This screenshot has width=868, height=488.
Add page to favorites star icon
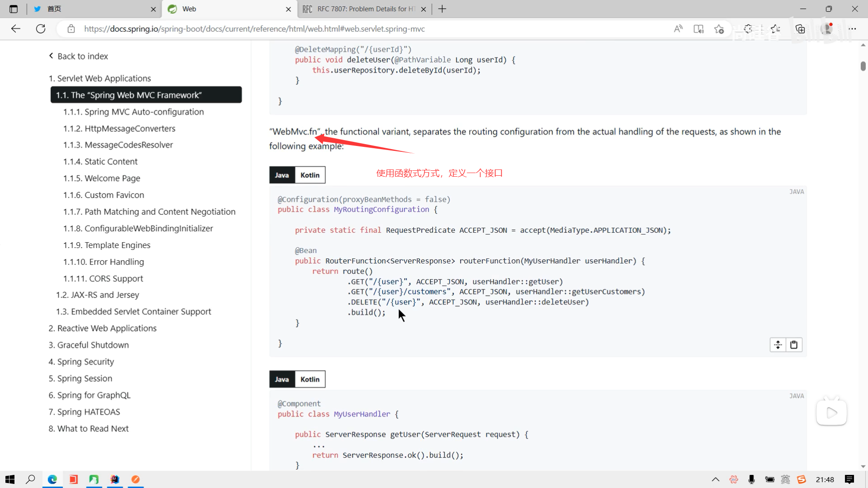719,29
